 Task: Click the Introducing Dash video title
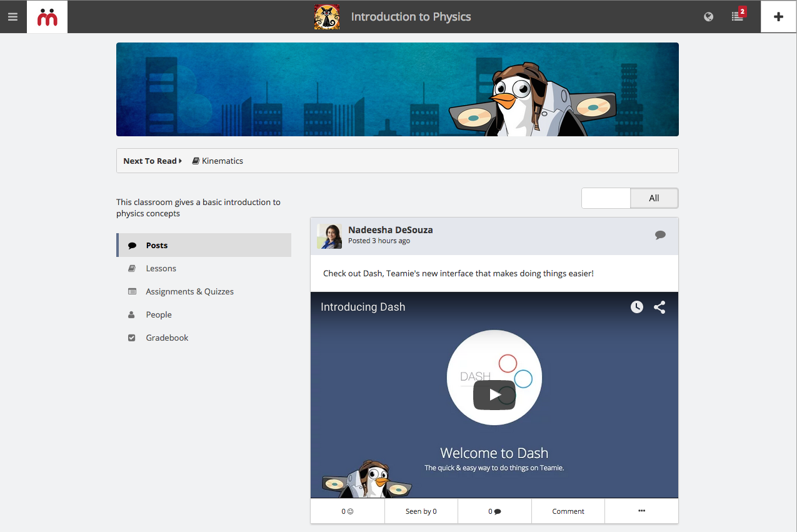pos(363,307)
